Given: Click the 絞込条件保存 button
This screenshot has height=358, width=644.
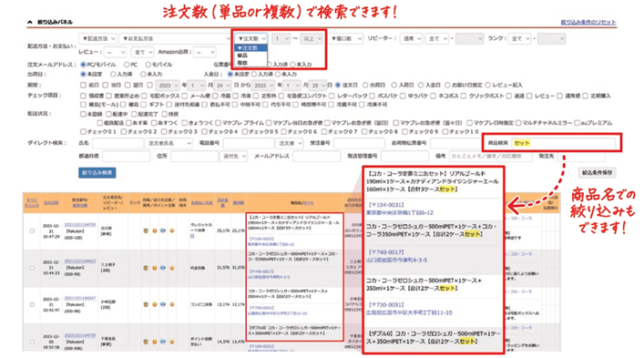Looking at the screenshot, I should tap(597, 172).
